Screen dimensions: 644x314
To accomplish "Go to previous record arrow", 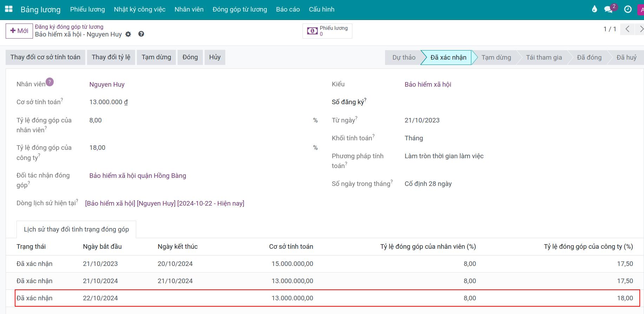I will 627,29.
